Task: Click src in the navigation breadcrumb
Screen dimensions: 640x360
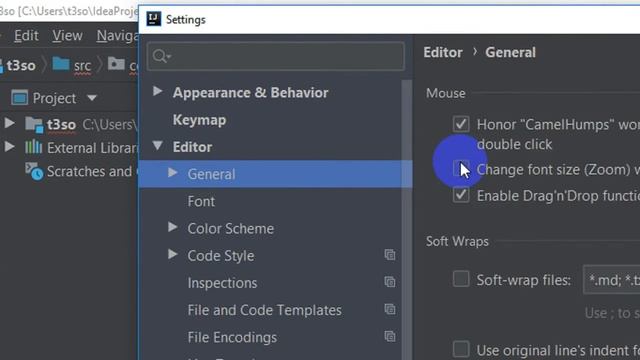Action: [82, 66]
